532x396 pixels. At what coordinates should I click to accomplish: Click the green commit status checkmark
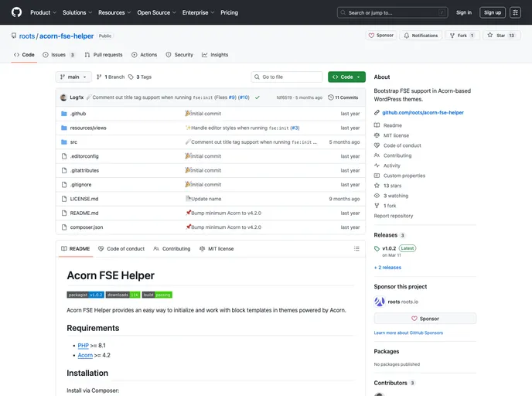(x=257, y=97)
